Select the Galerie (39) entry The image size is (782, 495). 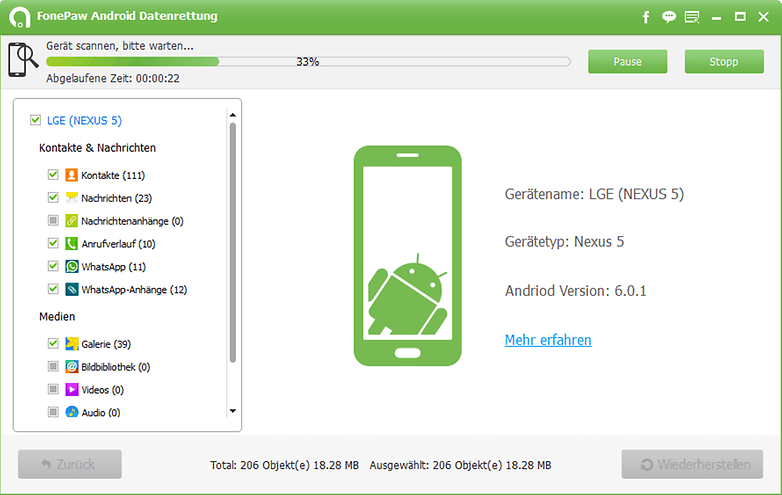click(106, 344)
